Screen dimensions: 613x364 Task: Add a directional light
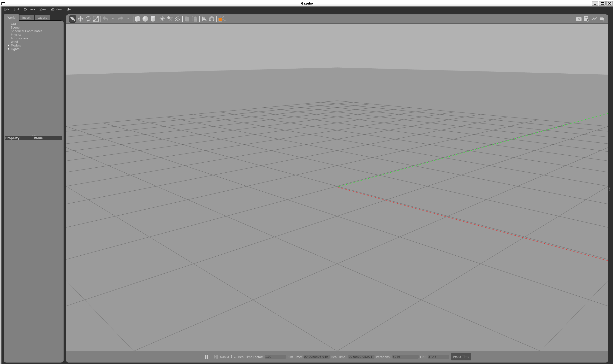(177, 19)
